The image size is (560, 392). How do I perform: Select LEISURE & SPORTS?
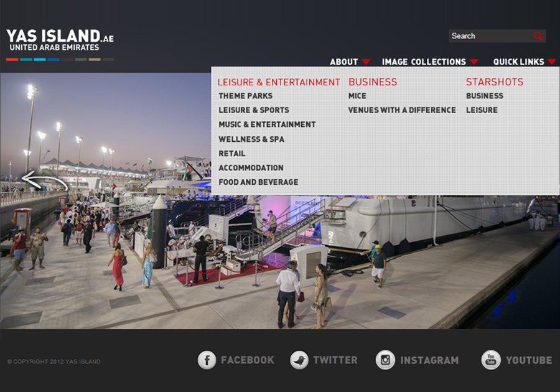click(x=253, y=110)
